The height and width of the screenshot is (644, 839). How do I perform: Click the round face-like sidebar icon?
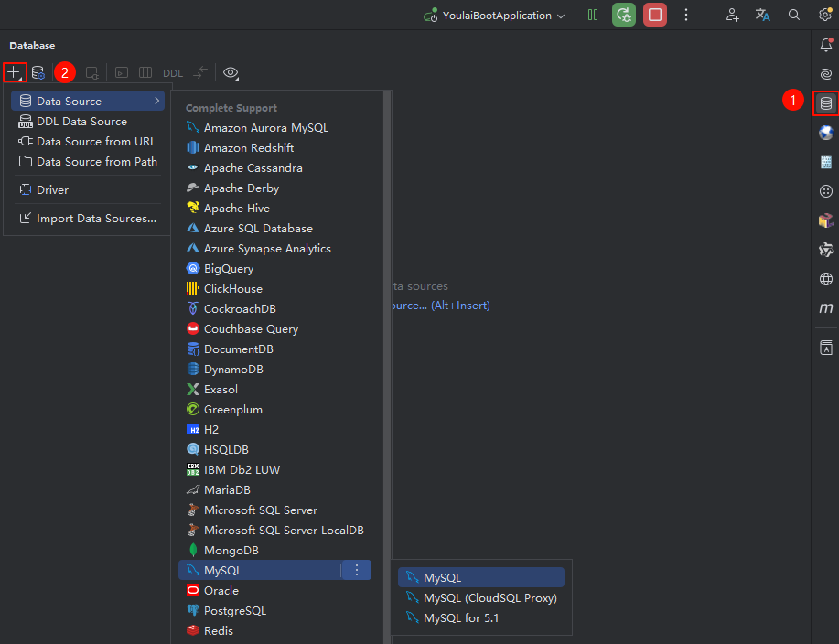coord(826,191)
